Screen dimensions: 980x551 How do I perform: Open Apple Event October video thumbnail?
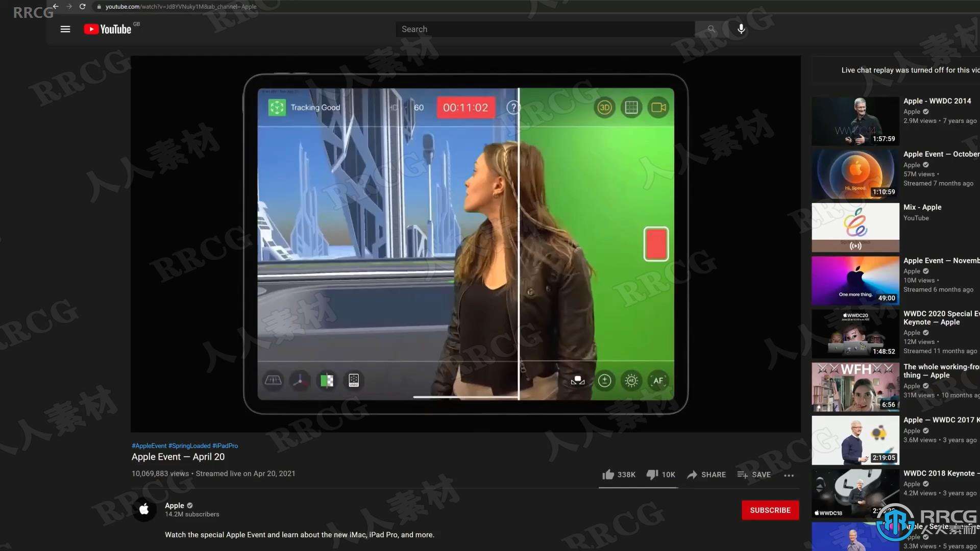pyautogui.click(x=855, y=174)
